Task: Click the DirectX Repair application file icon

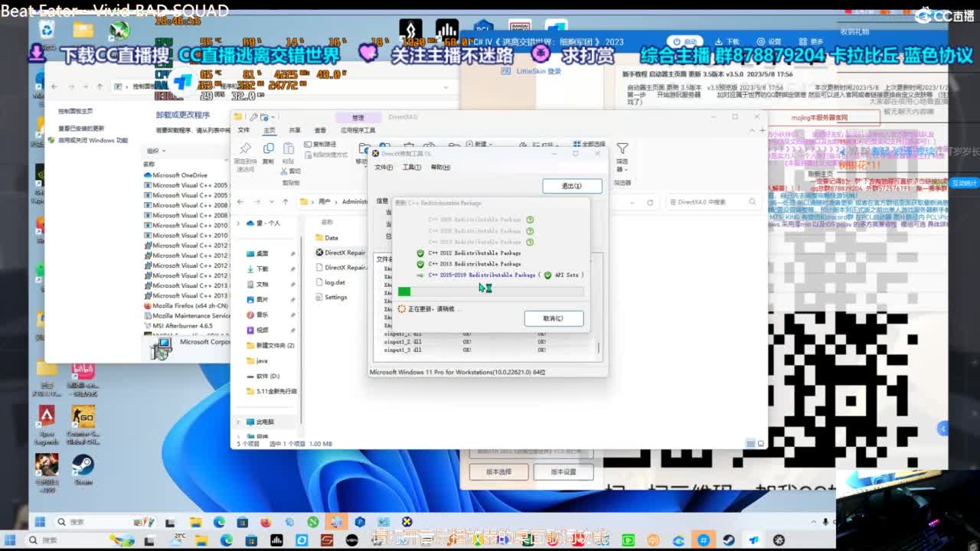Action: [319, 253]
